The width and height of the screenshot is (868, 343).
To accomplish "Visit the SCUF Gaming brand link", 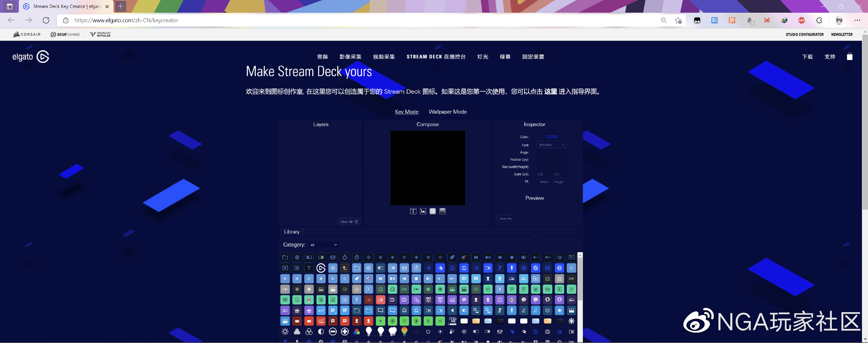I will (65, 34).
